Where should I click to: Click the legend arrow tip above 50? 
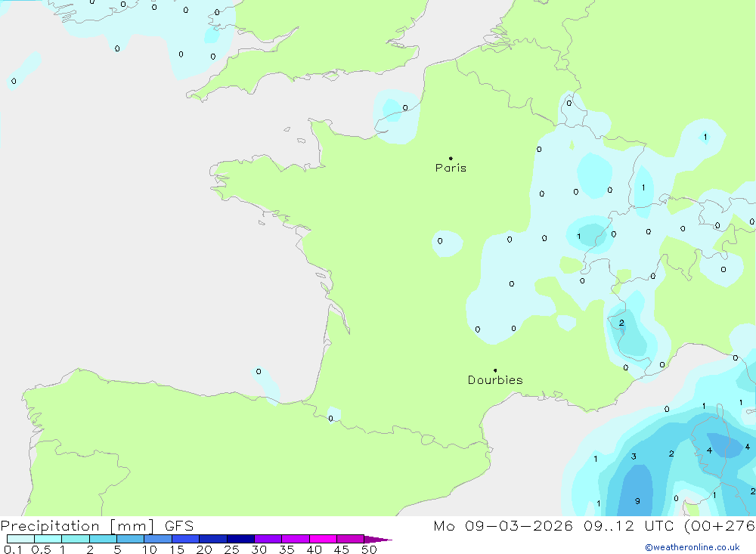[378, 539]
